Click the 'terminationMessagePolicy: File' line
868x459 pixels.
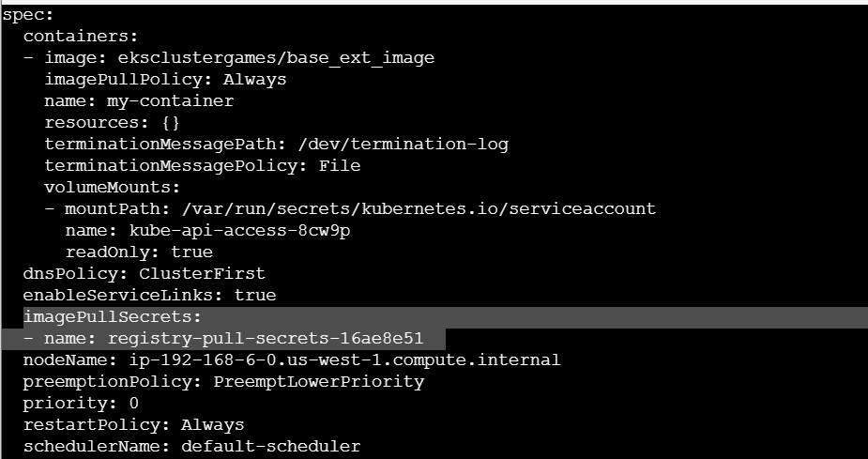[x=202, y=166]
